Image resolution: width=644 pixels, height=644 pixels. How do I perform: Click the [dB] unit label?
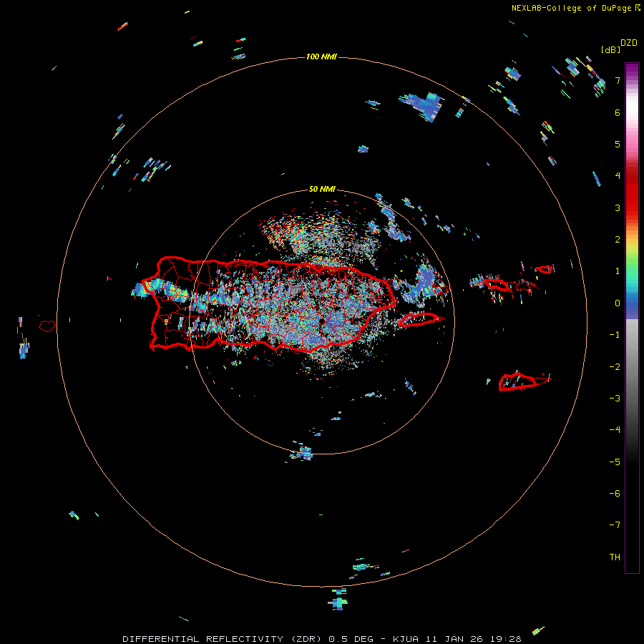[x=610, y=49]
